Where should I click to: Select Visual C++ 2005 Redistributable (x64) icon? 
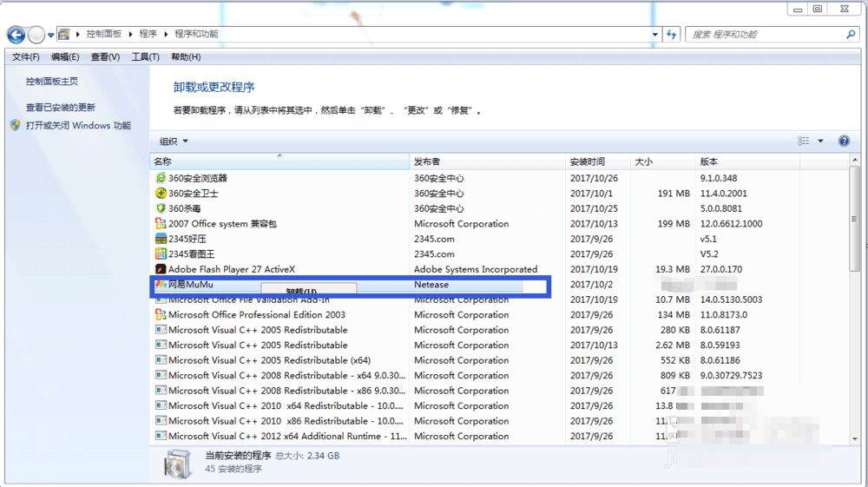[x=161, y=360]
